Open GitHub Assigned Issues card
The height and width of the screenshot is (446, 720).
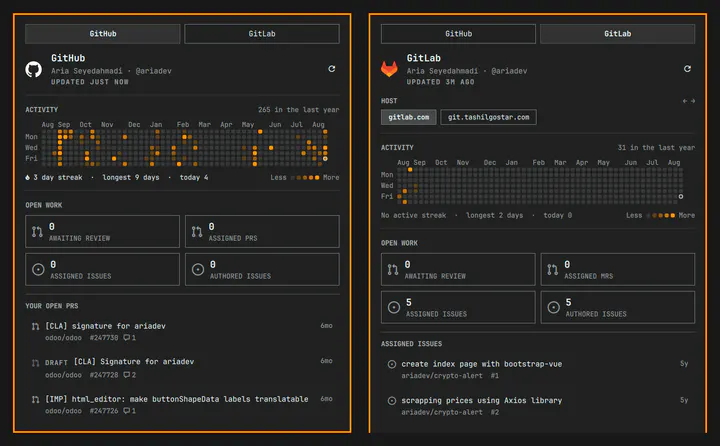coord(102,270)
